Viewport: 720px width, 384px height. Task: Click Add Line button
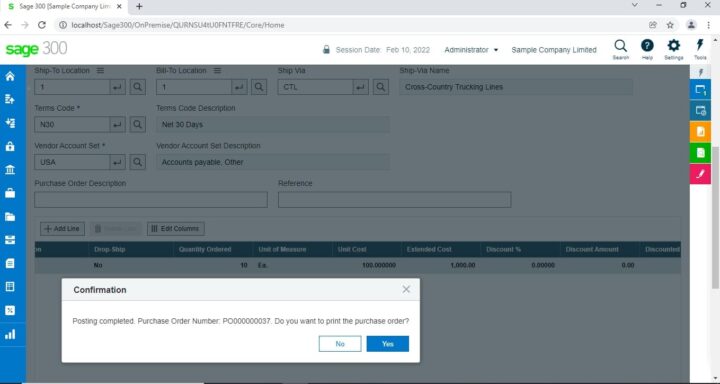pos(62,229)
